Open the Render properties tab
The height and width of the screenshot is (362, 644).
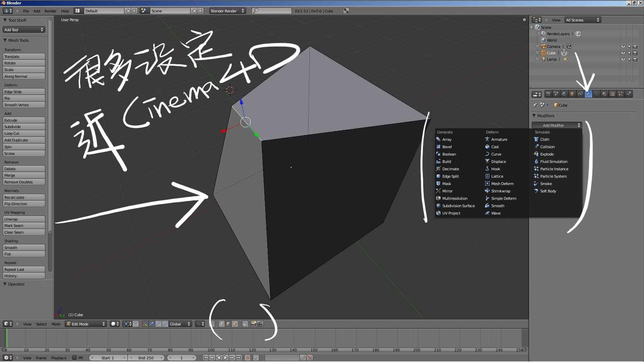(548, 94)
